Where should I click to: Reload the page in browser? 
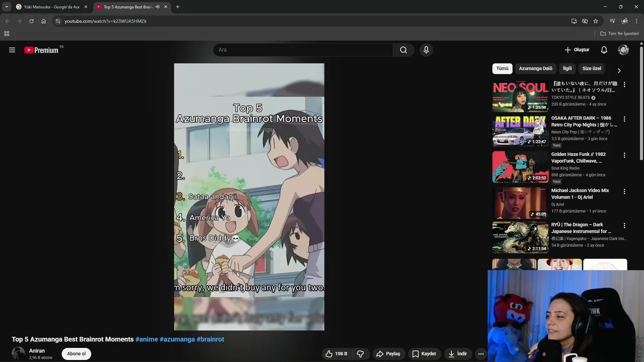[31, 21]
